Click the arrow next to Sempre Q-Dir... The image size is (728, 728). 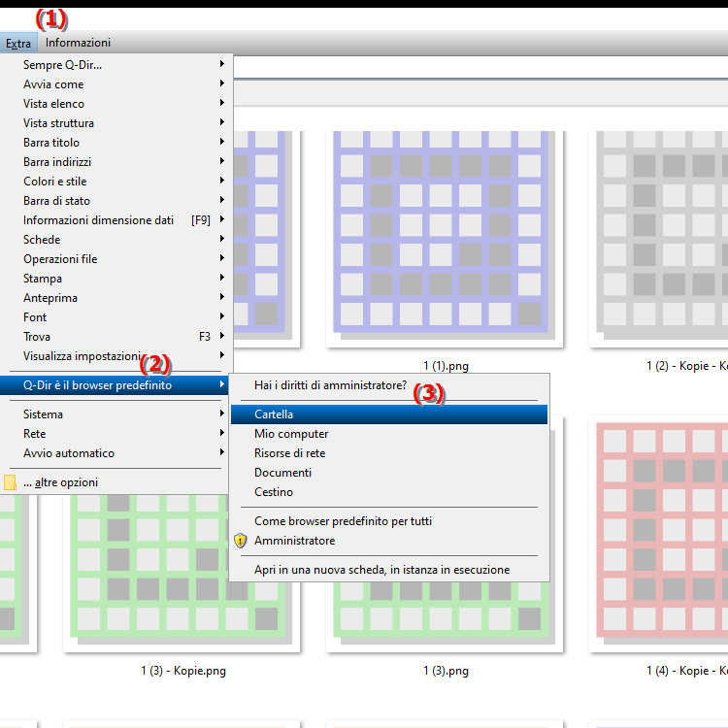click(222, 64)
